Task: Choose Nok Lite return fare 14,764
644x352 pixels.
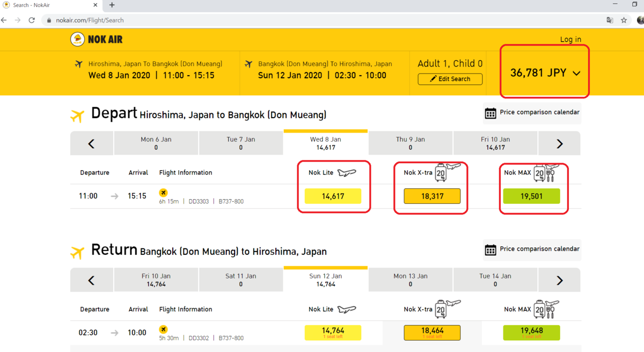Action: click(333, 333)
